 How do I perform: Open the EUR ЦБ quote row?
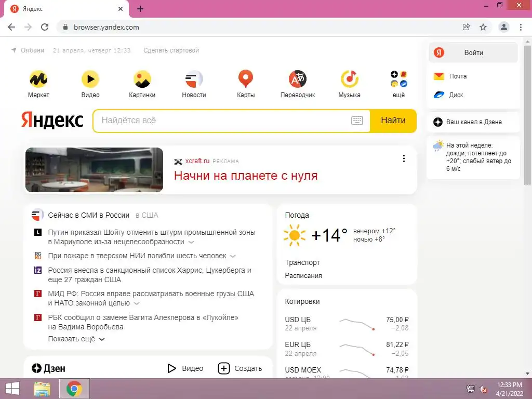[347, 349]
